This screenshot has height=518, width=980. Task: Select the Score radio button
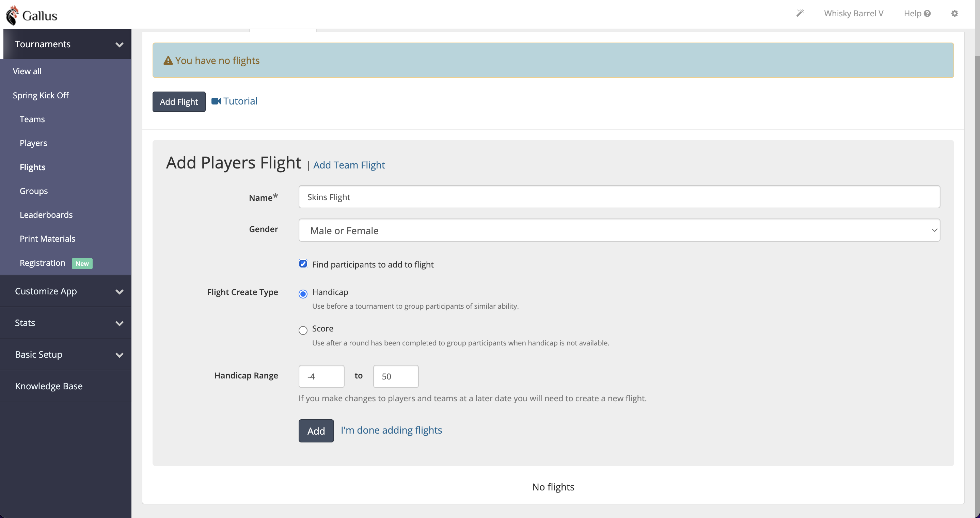[x=303, y=330]
